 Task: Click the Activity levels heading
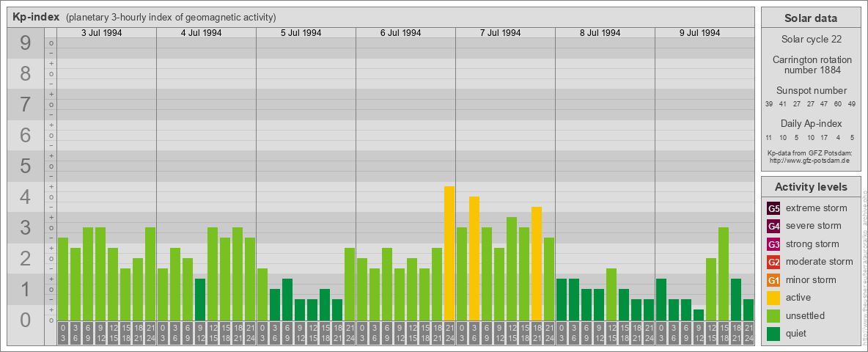click(811, 187)
